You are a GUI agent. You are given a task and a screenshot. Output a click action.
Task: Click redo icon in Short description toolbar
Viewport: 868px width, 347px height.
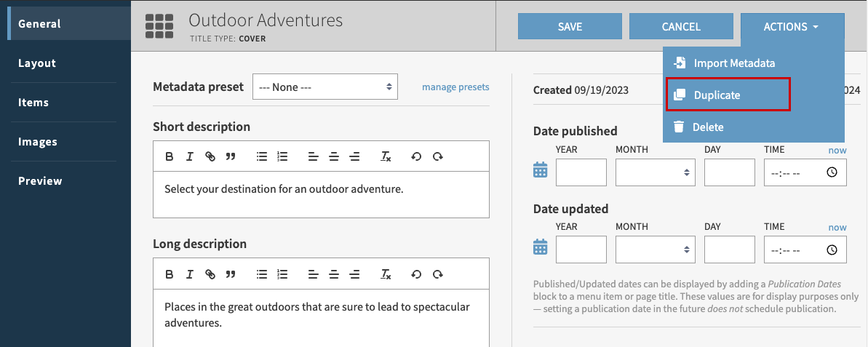tap(437, 156)
